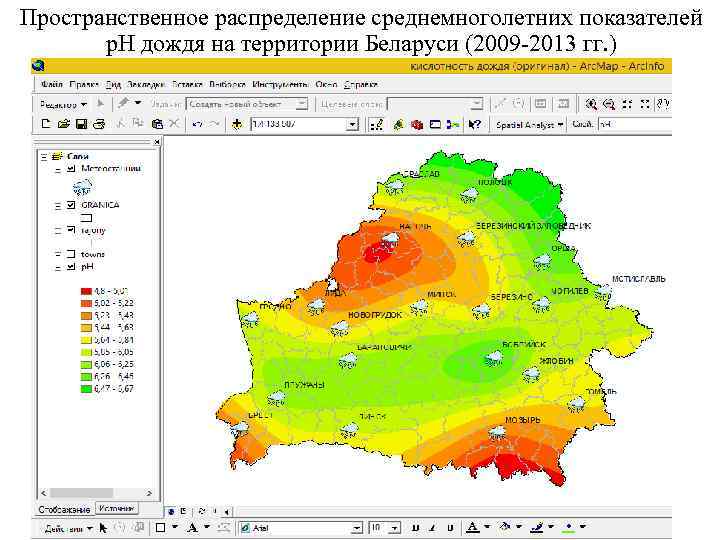Refresh the map view icon
This screenshot has width=720, height=540.
[202, 511]
